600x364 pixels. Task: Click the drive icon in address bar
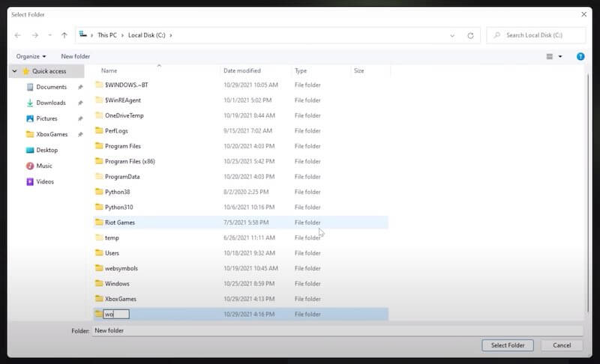82,34
